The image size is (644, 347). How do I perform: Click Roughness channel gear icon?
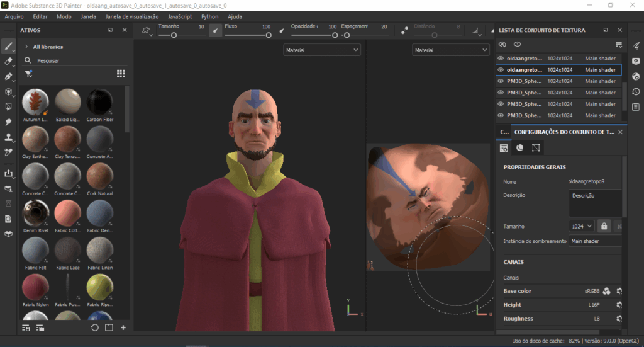(x=619, y=319)
